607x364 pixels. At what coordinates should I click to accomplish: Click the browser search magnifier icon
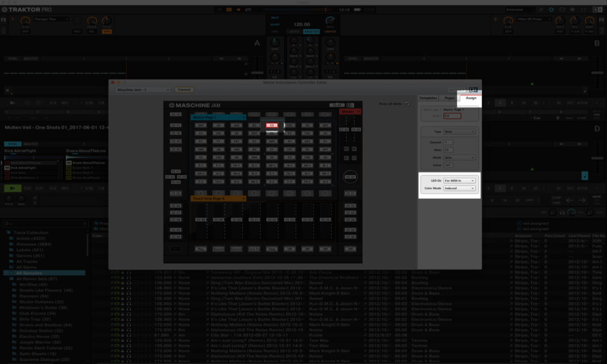pyautogui.click(x=7, y=224)
